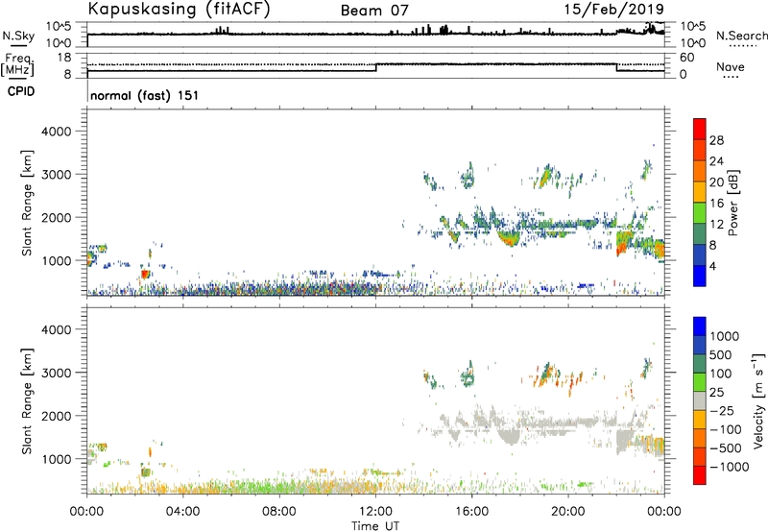Viewport: 768px width, 532px height.
Task: Click the 'Time UT' axis label
Action: 375,526
